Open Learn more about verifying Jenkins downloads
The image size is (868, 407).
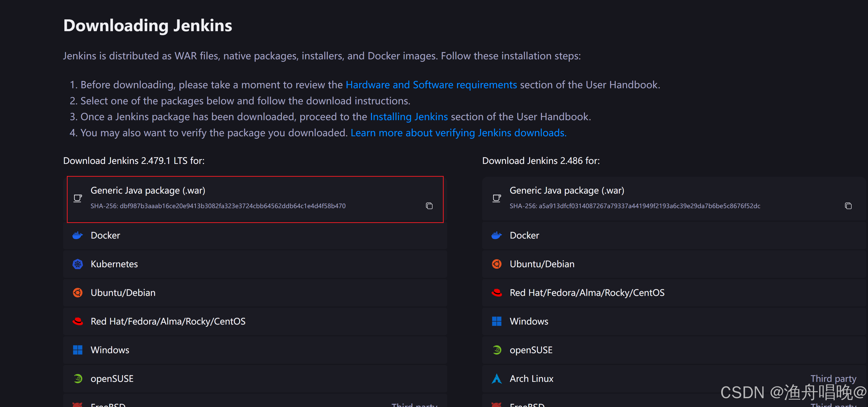pos(458,133)
